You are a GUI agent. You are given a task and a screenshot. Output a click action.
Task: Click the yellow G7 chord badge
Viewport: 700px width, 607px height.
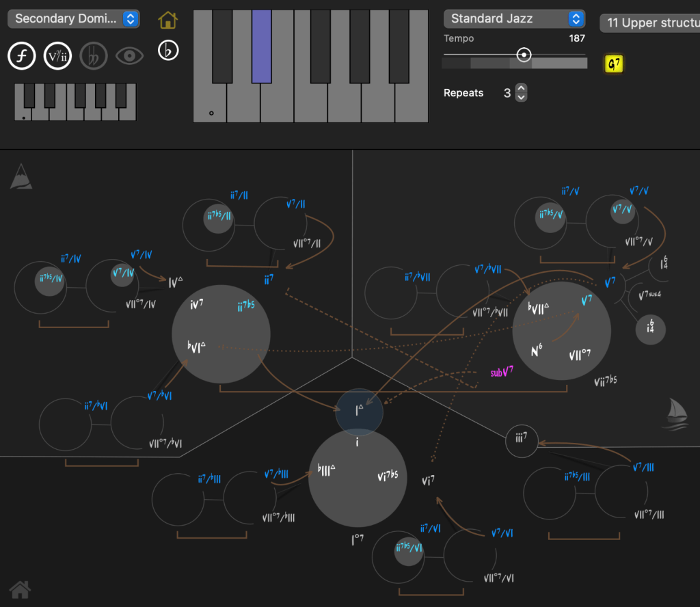(x=615, y=64)
